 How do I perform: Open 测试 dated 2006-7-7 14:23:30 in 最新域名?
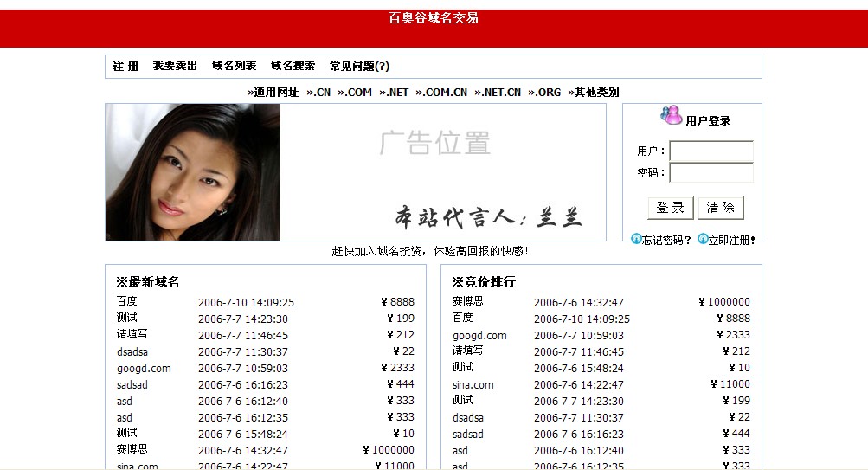(126, 318)
